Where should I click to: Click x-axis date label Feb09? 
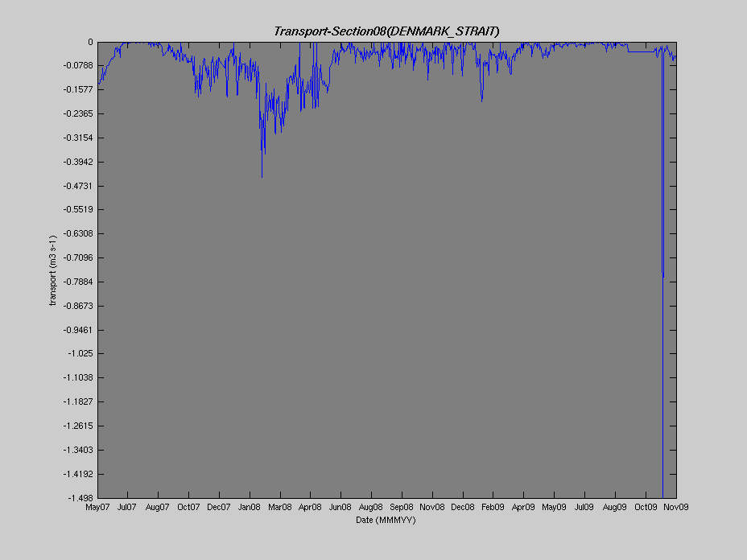pos(493,507)
